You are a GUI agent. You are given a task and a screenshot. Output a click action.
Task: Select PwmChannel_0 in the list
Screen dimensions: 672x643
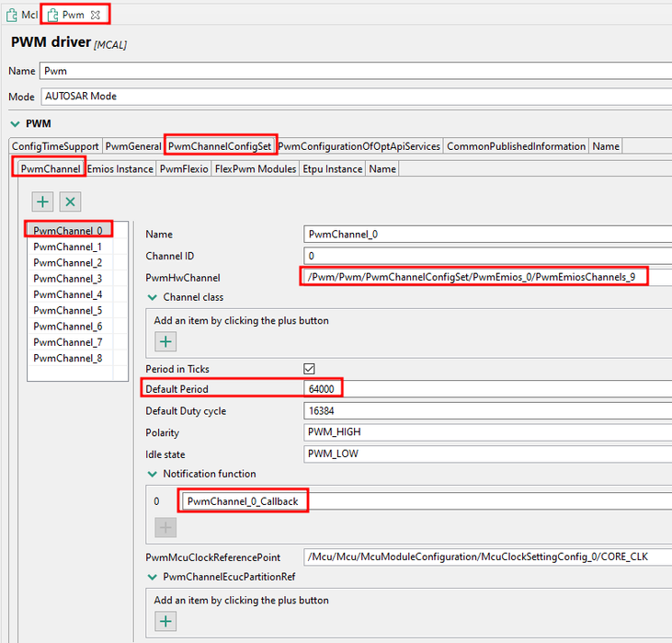[x=69, y=231]
